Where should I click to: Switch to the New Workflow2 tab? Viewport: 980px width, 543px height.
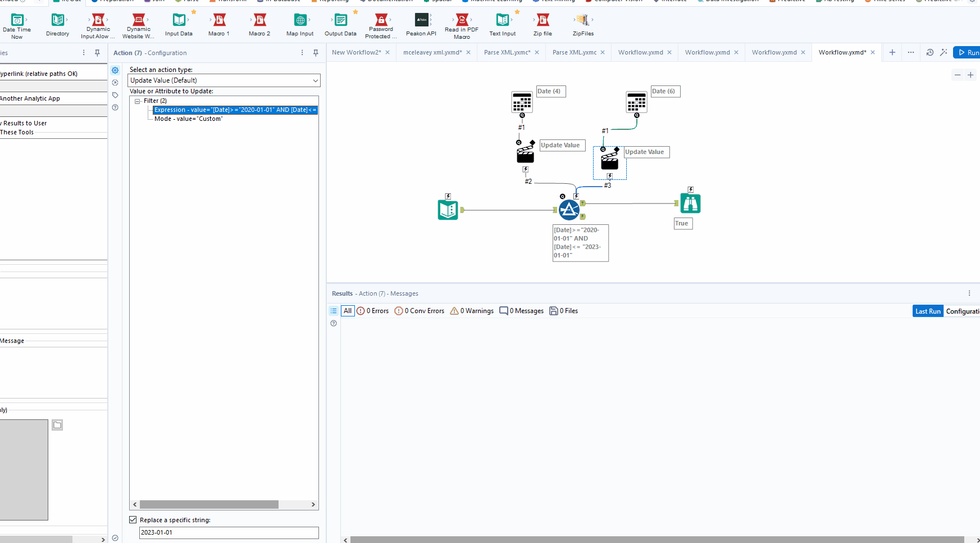click(x=356, y=52)
